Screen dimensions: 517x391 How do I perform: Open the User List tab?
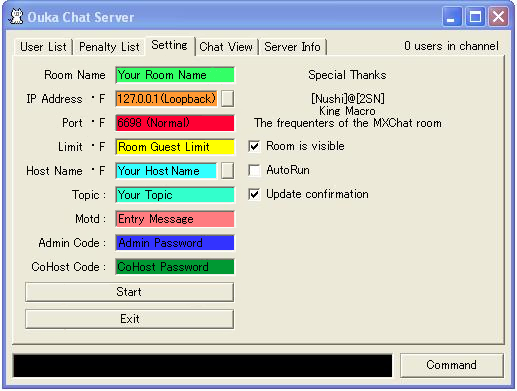[x=43, y=47]
